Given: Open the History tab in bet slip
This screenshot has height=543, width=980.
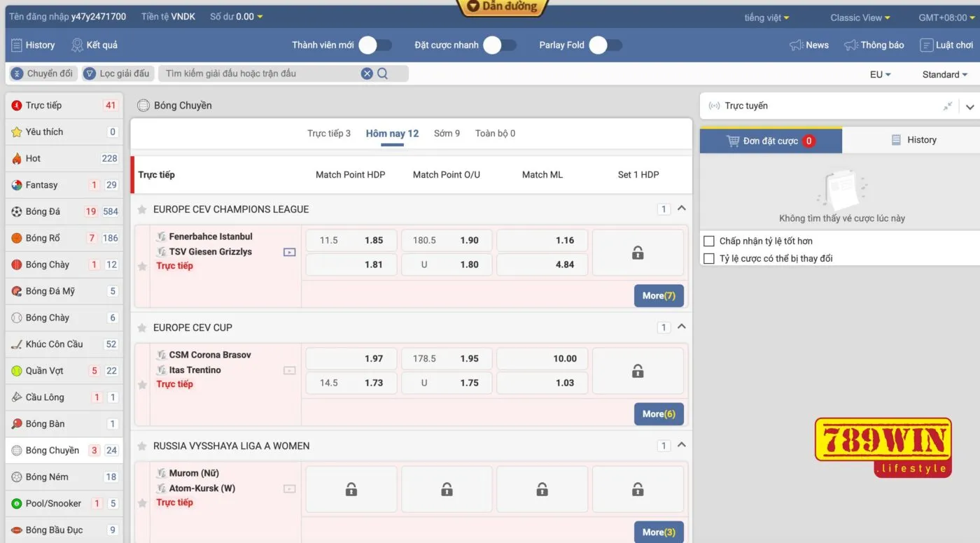Looking at the screenshot, I should coord(913,140).
